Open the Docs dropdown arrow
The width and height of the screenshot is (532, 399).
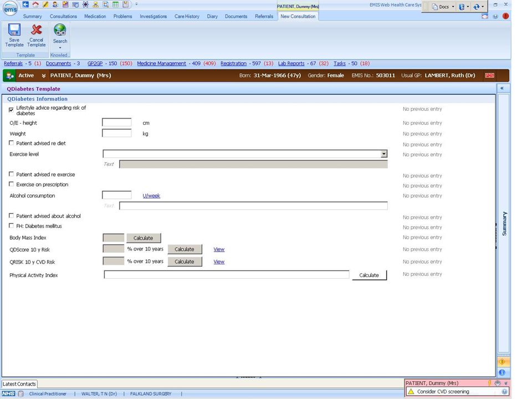pos(453,7)
